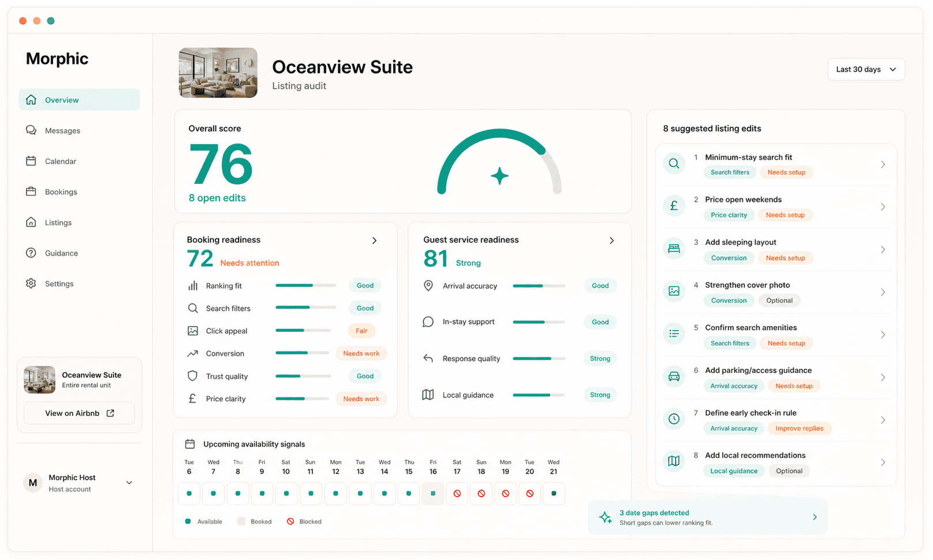Click the Listings house icon

(x=31, y=222)
